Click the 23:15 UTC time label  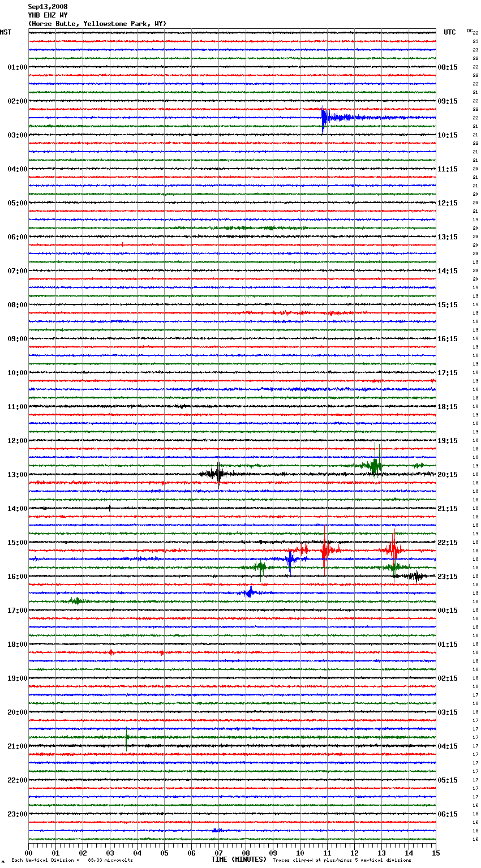tap(448, 577)
